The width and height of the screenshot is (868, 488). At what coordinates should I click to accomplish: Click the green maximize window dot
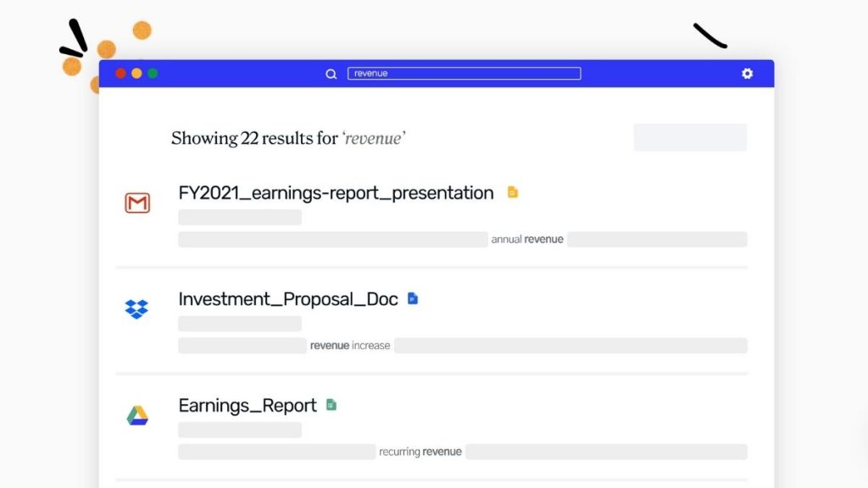153,74
